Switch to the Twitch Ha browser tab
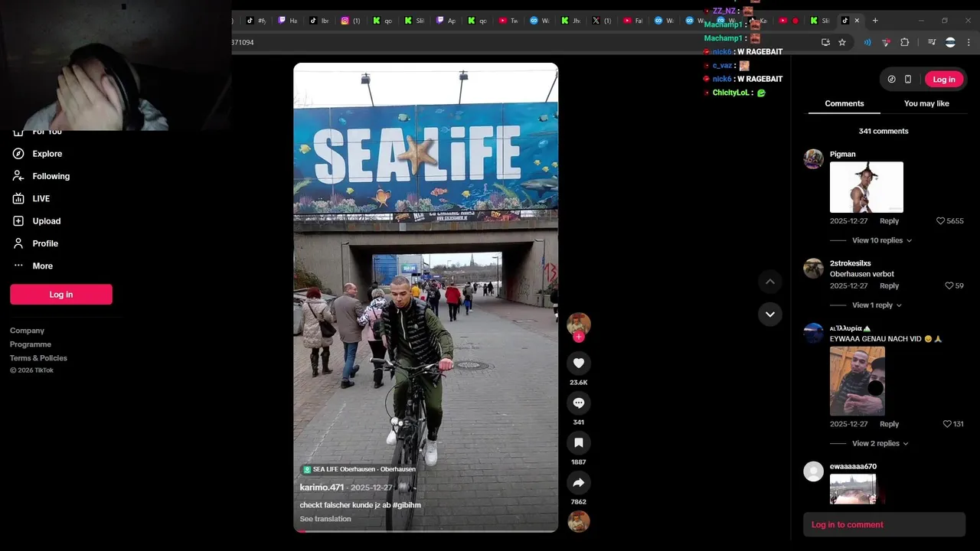980x551 pixels. click(x=288, y=21)
